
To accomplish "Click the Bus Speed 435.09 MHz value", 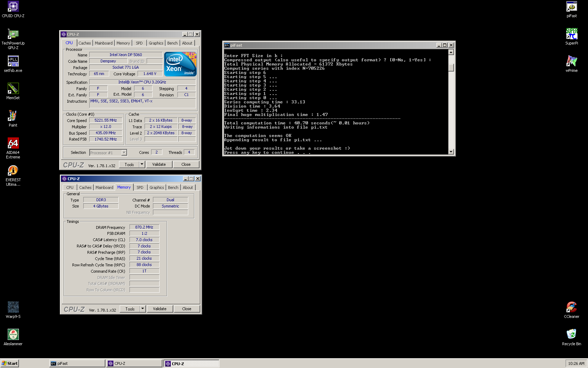I will (x=106, y=133).
